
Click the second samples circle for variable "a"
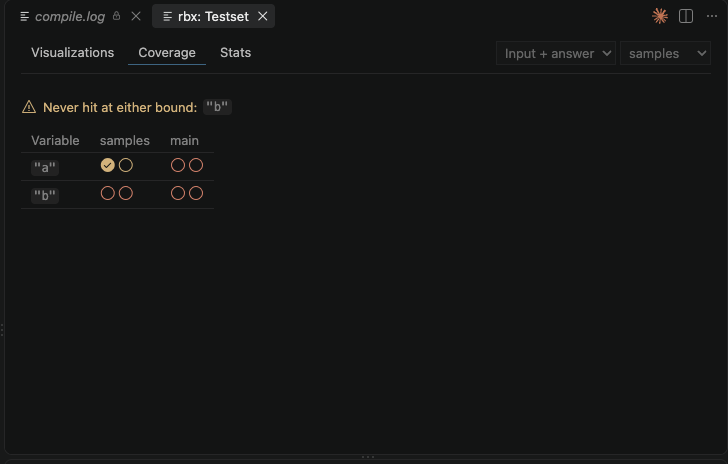click(126, 165)
